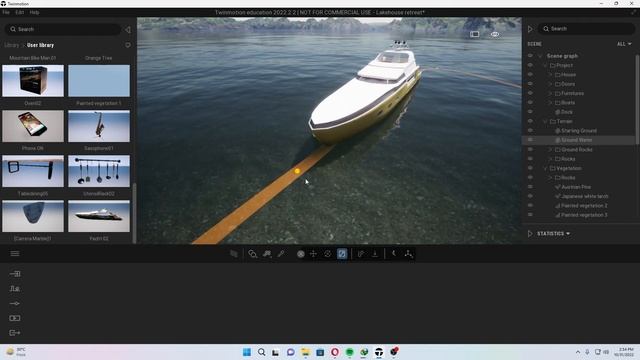Select the rotate tool
640x360 pixels.
[327, 254]
